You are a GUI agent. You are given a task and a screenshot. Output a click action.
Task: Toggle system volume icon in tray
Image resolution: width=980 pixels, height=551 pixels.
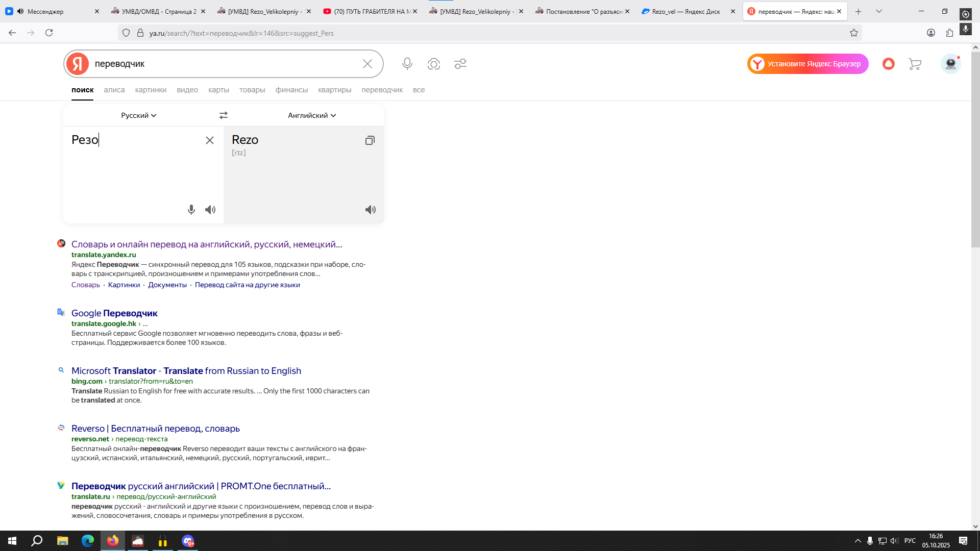[x=894, y=541]
